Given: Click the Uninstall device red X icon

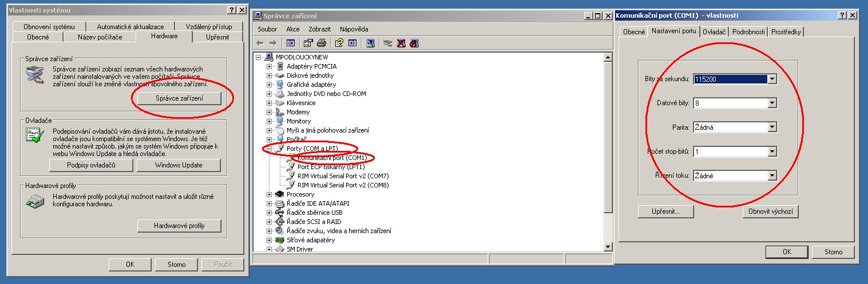Looking at the screenshot, I should pyautogui.click(x=401, y=43).
